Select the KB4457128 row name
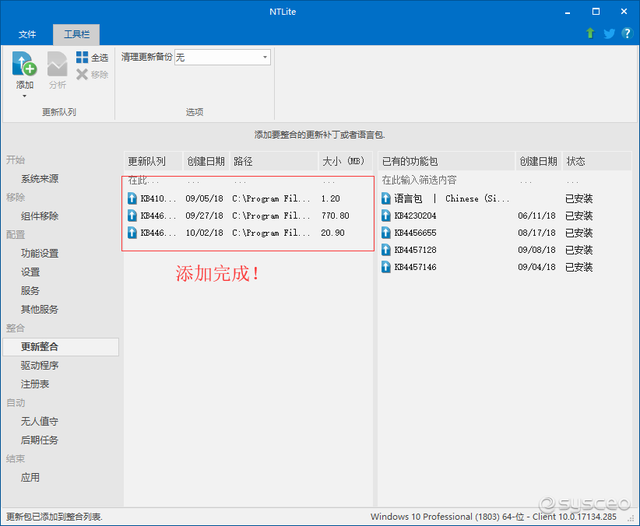The image size is (640, 526). point(415,250)
